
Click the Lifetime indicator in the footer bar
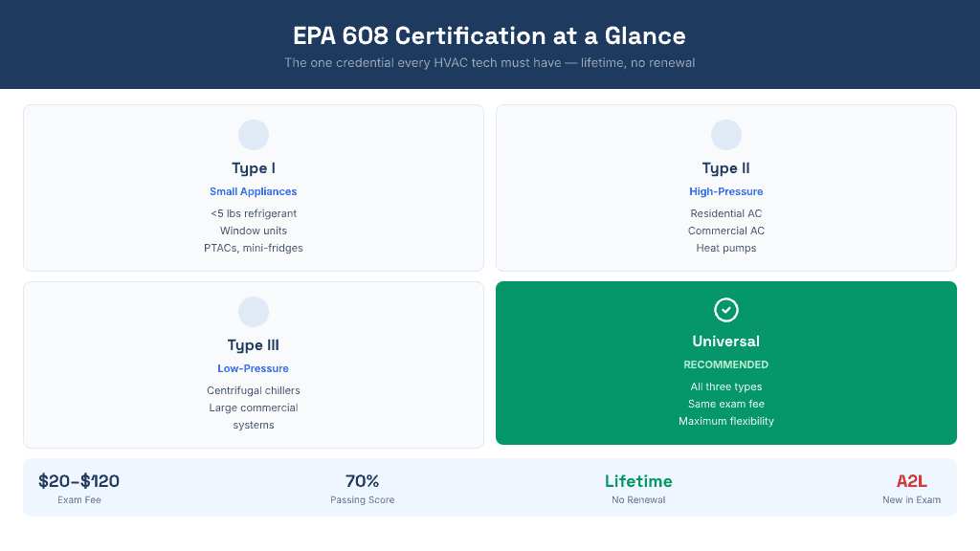coord(637,481)
